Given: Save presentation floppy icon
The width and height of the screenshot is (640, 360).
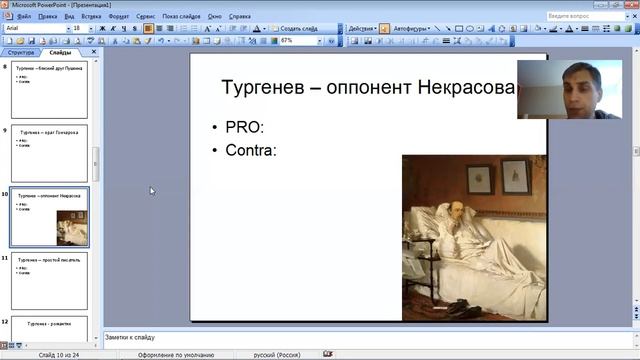Looking at the screenshot, I should pos(31,41).
